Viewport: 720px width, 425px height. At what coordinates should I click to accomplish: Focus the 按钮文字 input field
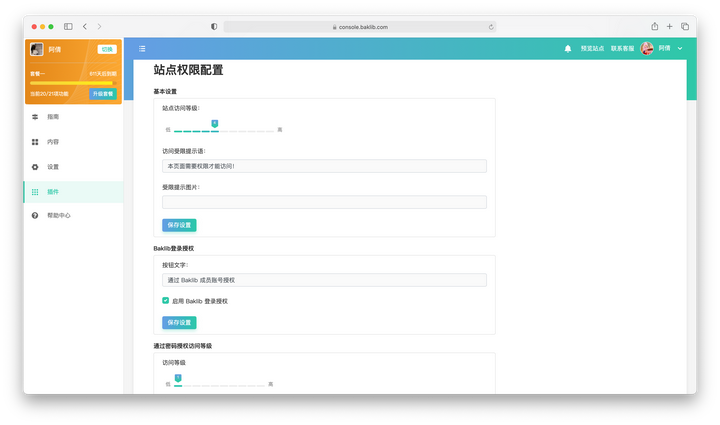pos(324,280)
